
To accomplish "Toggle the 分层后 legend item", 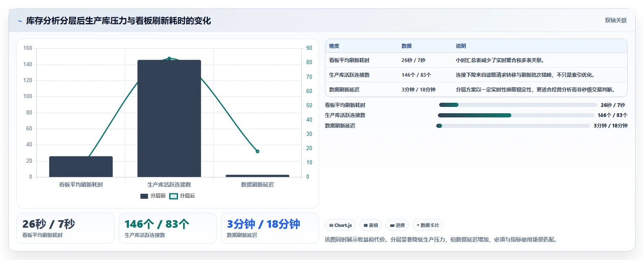I will (182, 196).
